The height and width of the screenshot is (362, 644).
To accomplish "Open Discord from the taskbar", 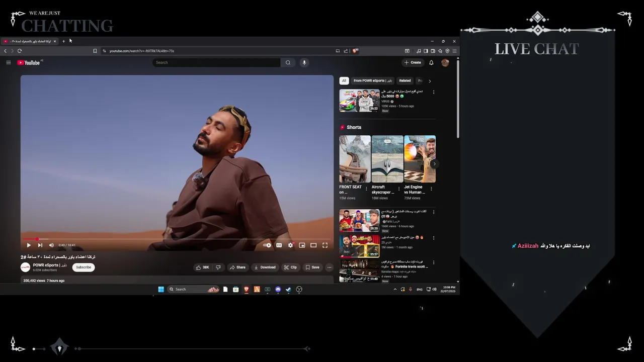I will pos(278,290).
